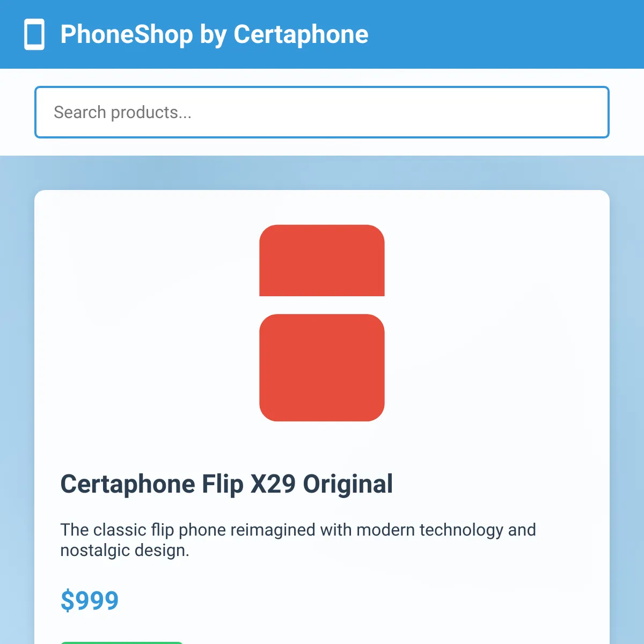This screenshot has width=644, height=644.
Task: Click the word Certaphone in the header
Action: 301,34
